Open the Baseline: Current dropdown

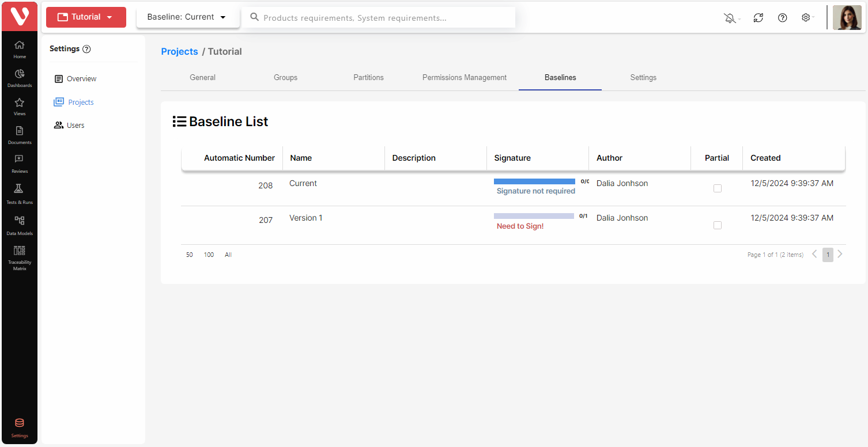187,17
